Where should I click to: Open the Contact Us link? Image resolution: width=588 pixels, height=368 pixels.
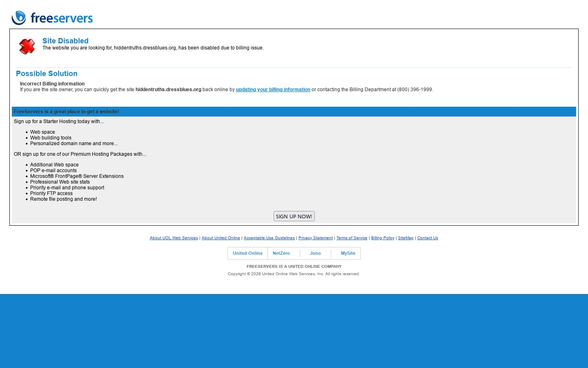[428, 238]
